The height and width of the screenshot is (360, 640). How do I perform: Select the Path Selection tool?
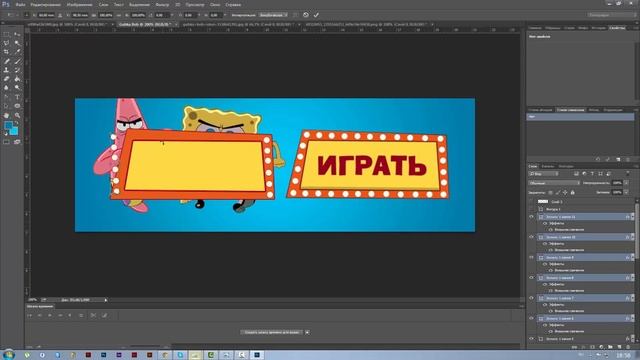(x=6, y=106)
